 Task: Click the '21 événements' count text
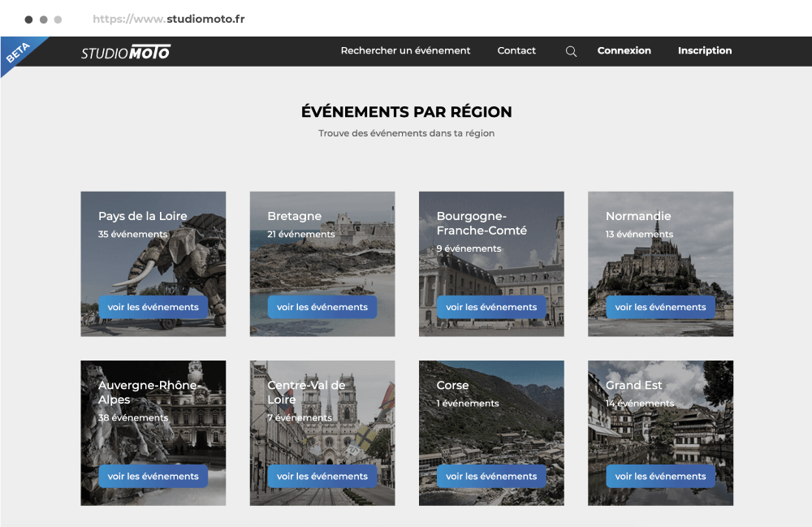[301, 234]
